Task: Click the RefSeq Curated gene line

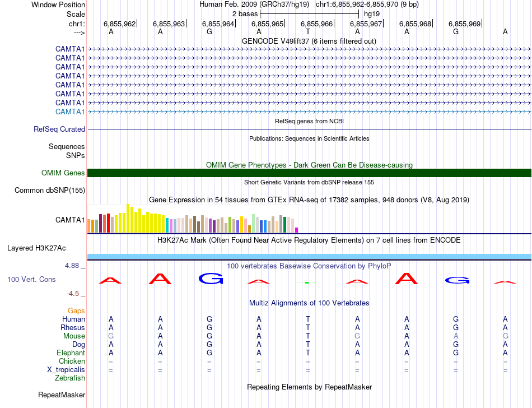Action: point(309,129)
